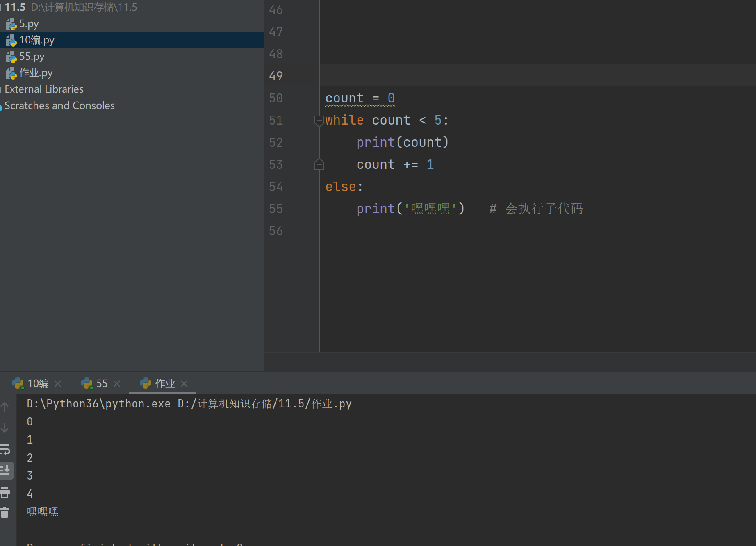Switch to the 10编 run tab

[x=38, y=384]
